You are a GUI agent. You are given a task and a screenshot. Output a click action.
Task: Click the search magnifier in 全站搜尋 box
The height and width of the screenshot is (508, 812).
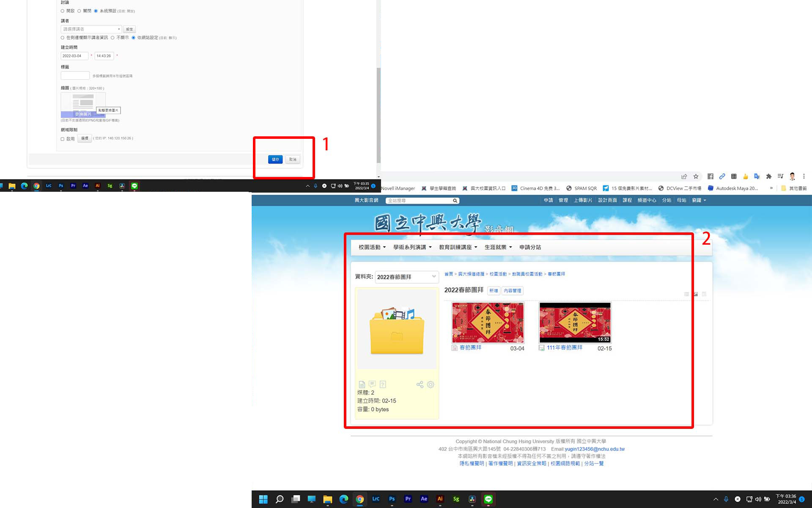coord(455,201)
